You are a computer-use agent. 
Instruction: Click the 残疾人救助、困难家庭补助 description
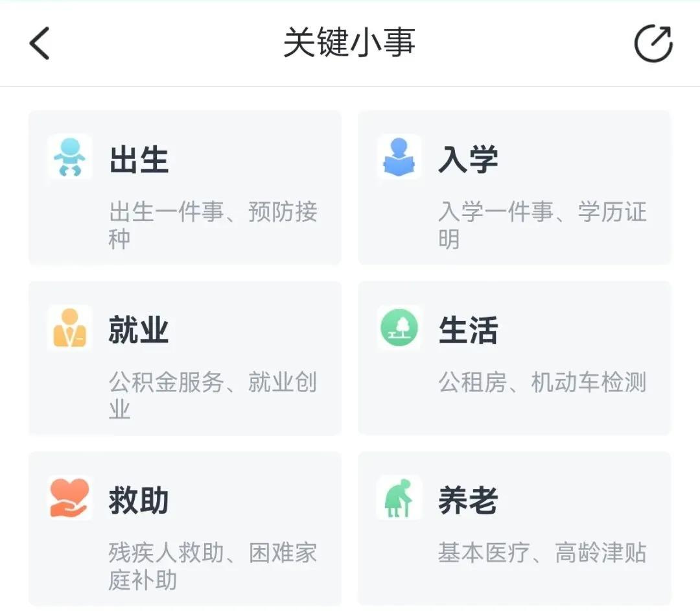(213, 566)
